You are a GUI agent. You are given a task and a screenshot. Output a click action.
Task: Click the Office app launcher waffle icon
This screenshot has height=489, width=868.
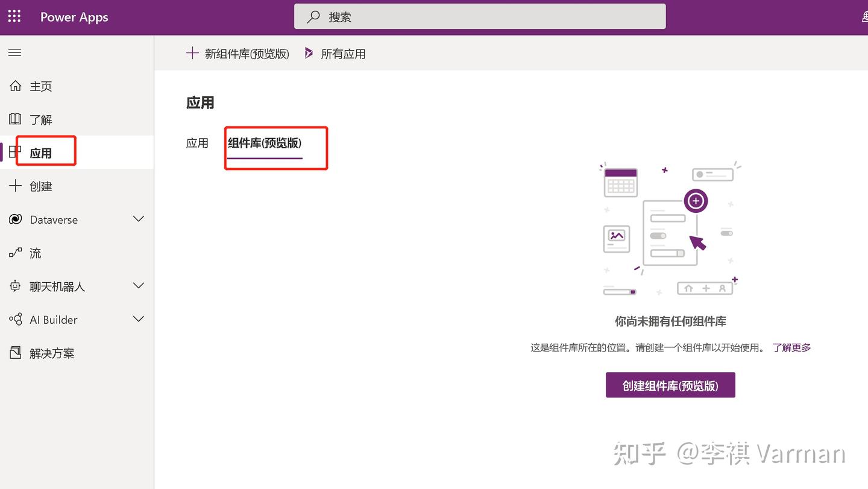(x=14, y=16)
